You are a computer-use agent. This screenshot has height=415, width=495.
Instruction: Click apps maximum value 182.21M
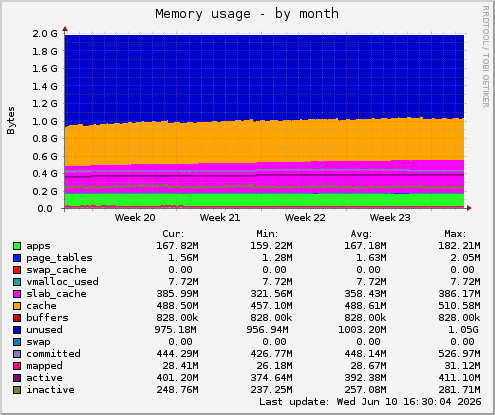click(x=459, y=246)
